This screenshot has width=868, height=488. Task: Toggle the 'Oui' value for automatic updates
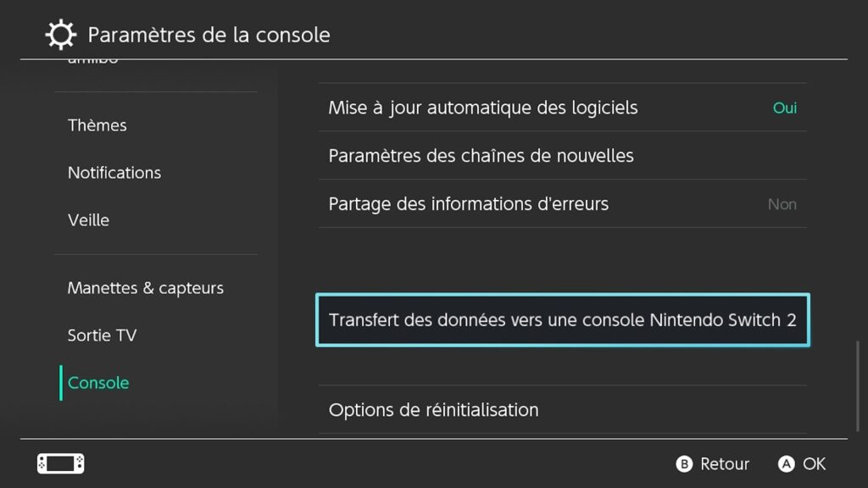coord(784,108)
